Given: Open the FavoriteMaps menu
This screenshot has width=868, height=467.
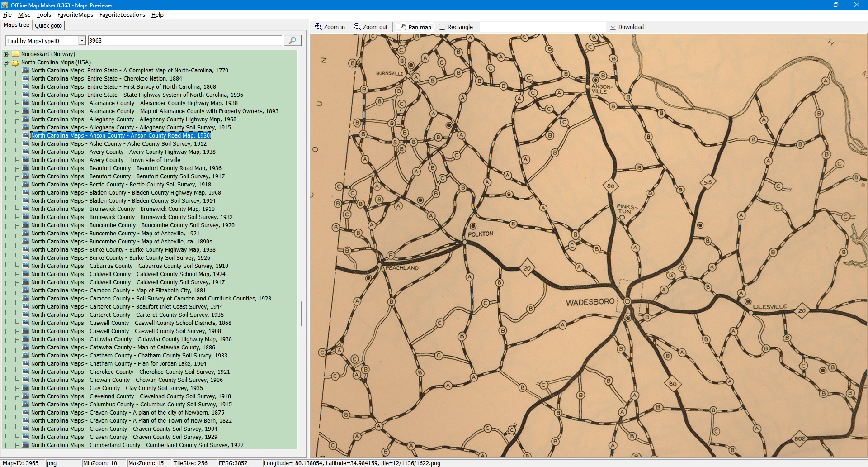Looking at the screenshot, I should pyautogui.click(x=75, y=15).
